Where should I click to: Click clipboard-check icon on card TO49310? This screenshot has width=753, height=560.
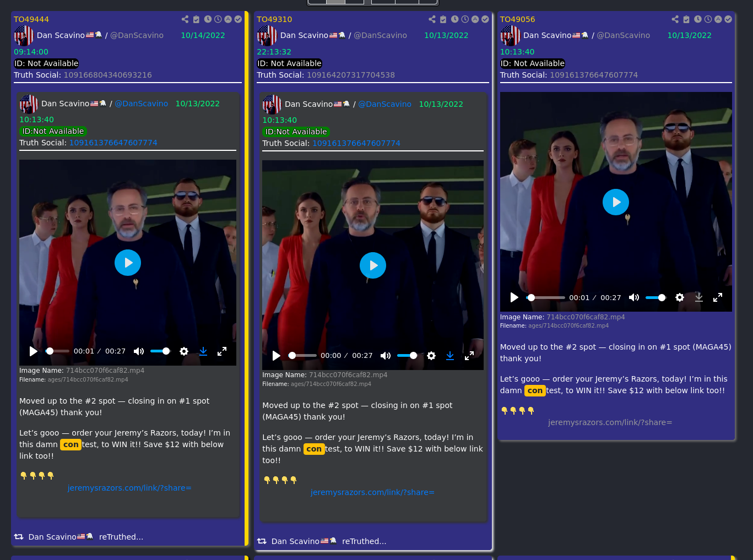pyautogui.click(x=443, y=19)
